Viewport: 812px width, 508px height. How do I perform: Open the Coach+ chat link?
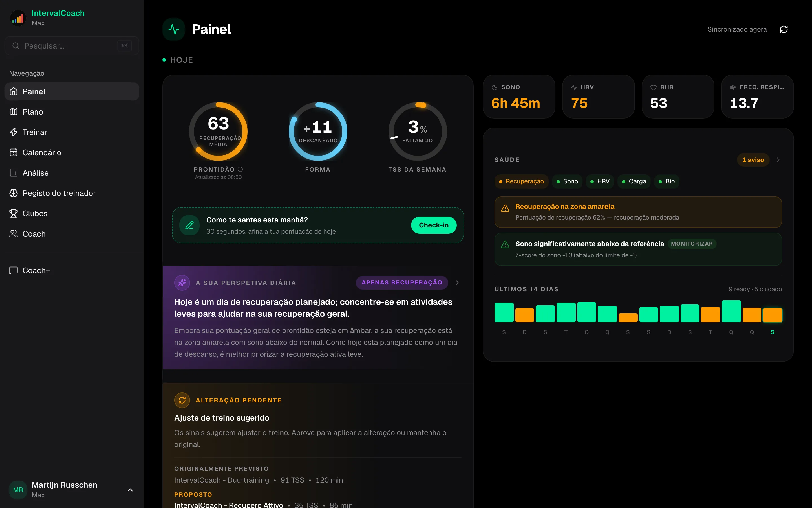coord(72,270)
